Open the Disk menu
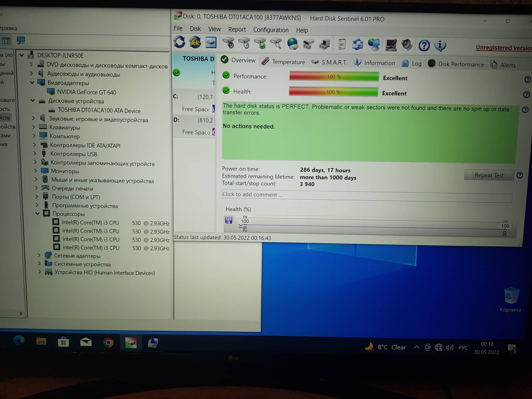This screenshot has width=532, height=399. click(x=195, y=29)
